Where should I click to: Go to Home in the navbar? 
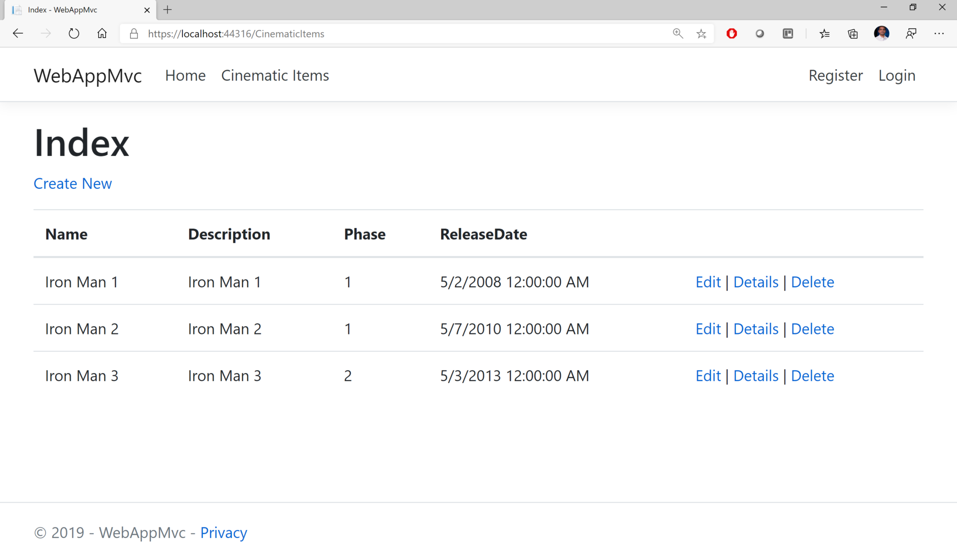(186, 76)
